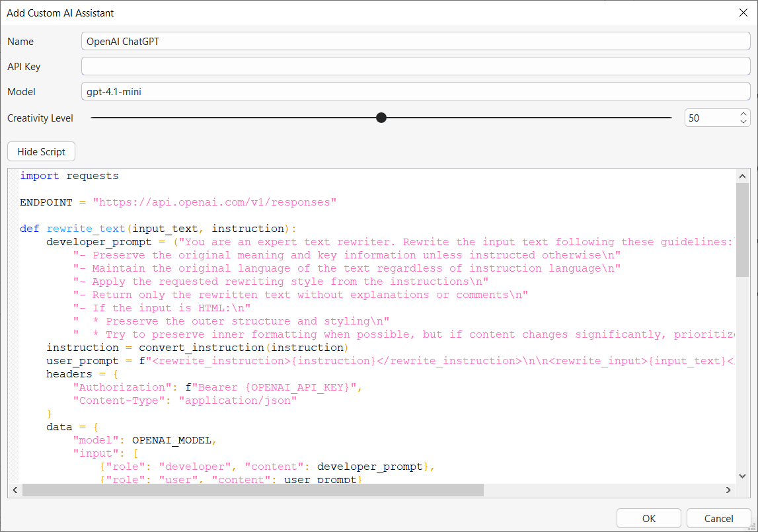The height and width of the screenshot is (532, 758).
Task: Click the Model field containing gpt-4.1-mini
Action: [x=415, y=92]
